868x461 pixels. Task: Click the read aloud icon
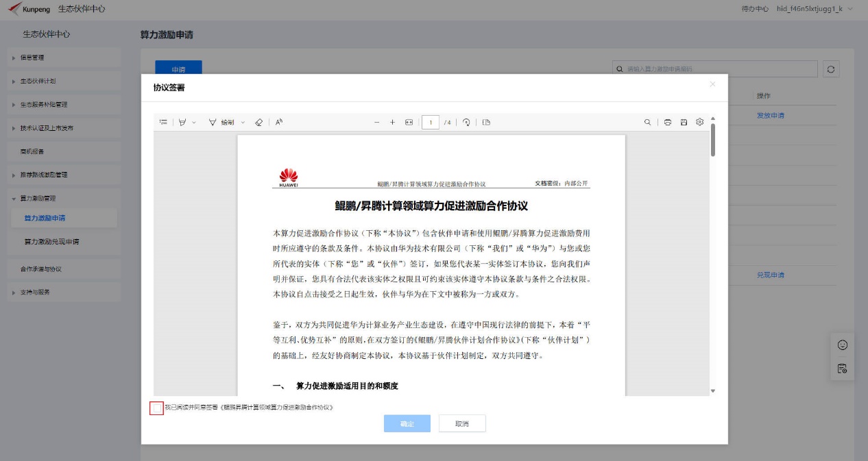pyautogui.click(x=279, y=122)
